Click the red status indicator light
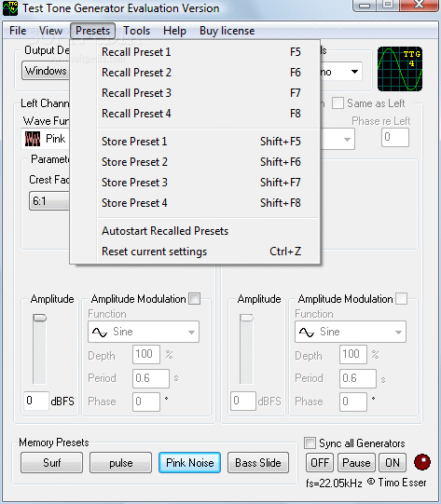441x504 pixels. (x=422, y=462)
